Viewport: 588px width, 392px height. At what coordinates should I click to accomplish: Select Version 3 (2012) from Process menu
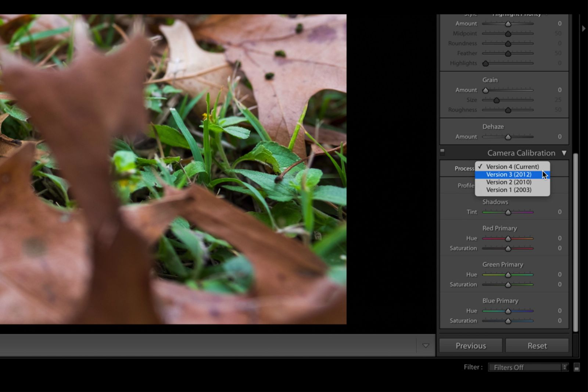coord(509,174)
